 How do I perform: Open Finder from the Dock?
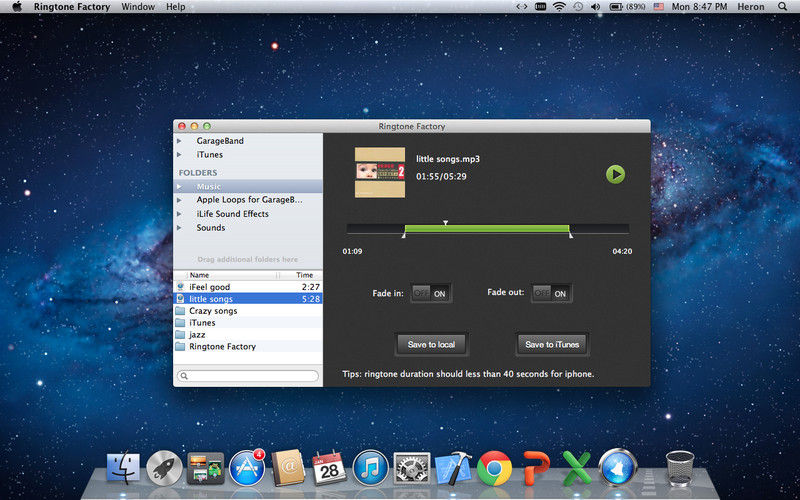123,468
